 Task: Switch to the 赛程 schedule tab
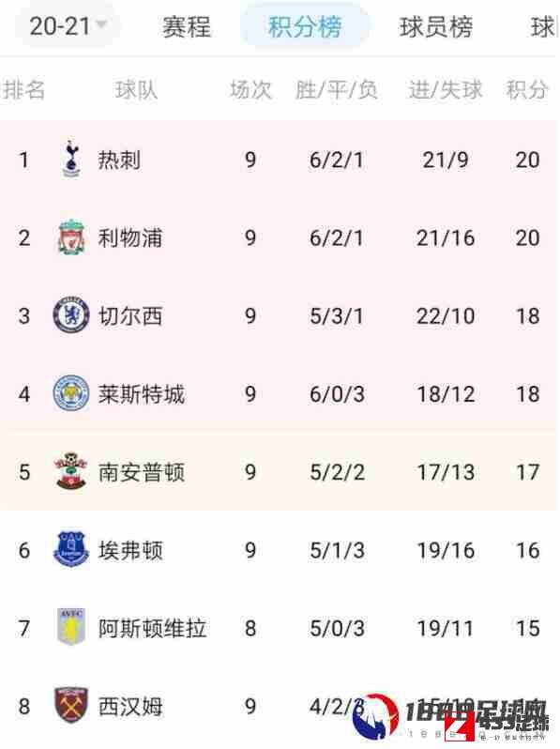(186, 26)
